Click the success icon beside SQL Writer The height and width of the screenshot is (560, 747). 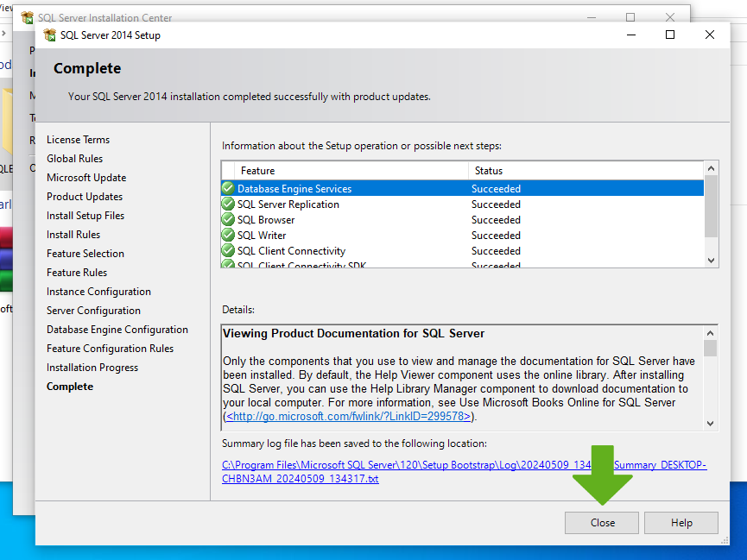tap(228, 236)
